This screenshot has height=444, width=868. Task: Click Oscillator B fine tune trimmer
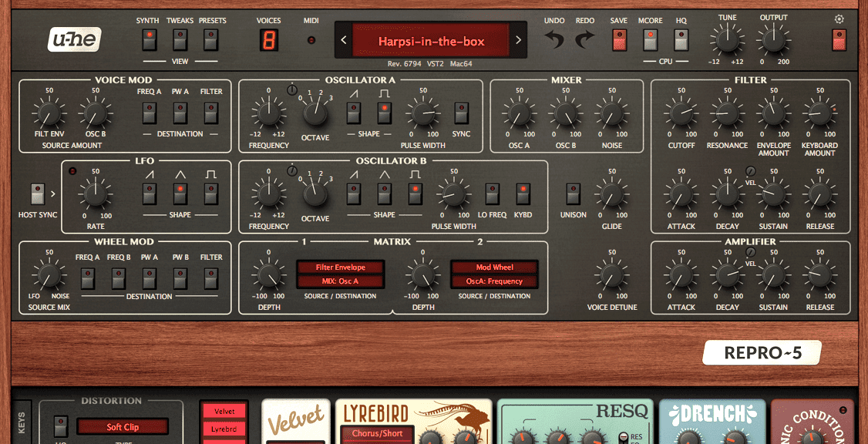[x=292, y=171]
